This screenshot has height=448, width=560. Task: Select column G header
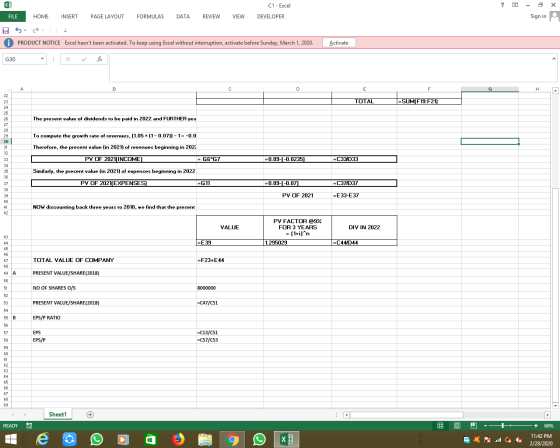(490, 89)
